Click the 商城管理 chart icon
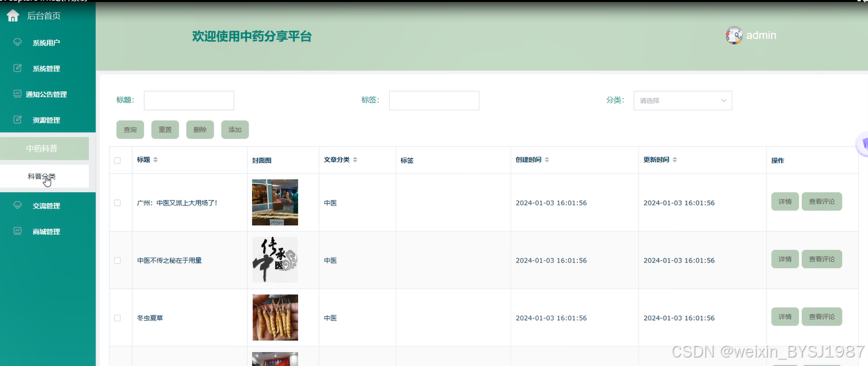This screenshot has width=868, height=366. pyautogui.click(x=18, y=231)
